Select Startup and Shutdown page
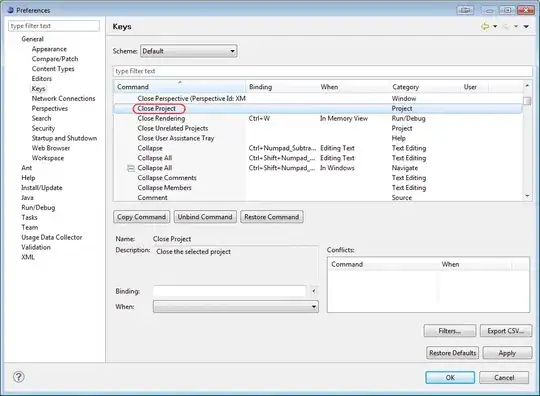The width and height of the screenshot is (540, 396). coord(64,138)
